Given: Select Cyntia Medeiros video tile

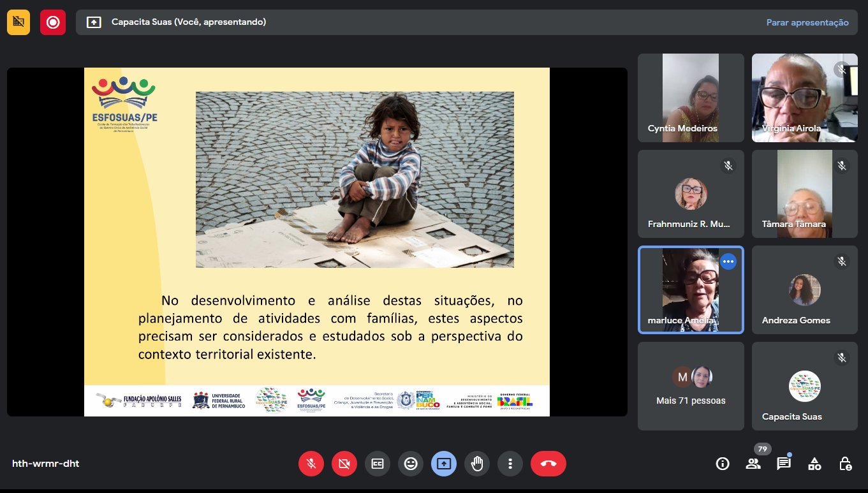Looking at the screenshot, I should 691,98.
